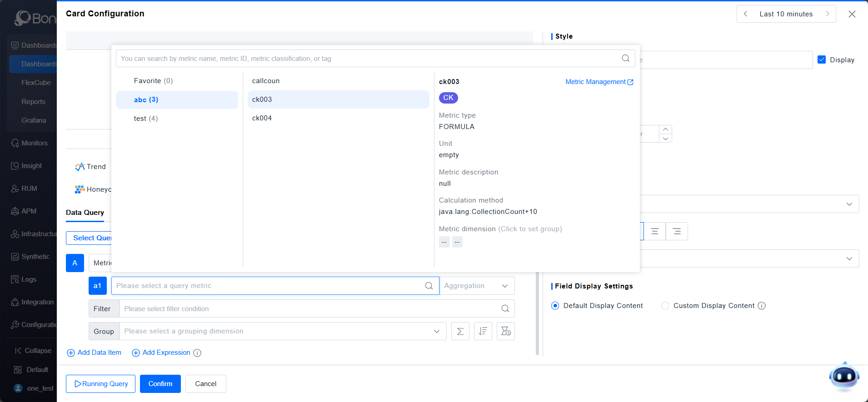
Task: Click the sort order icon beside Group
Action: [483, 331]
